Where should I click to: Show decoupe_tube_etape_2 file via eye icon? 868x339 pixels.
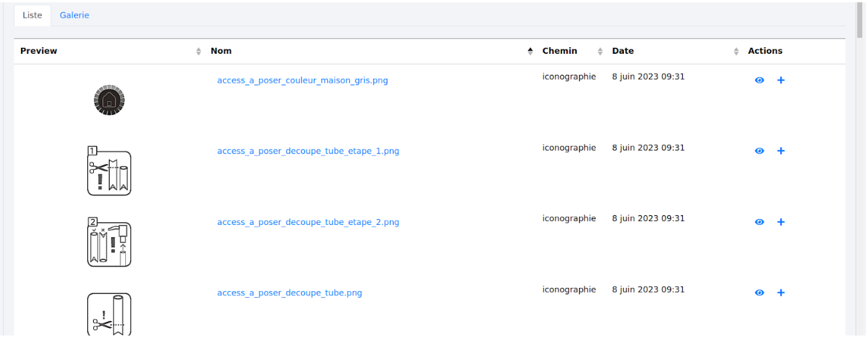pyautogui.click(x=759, y=222)
